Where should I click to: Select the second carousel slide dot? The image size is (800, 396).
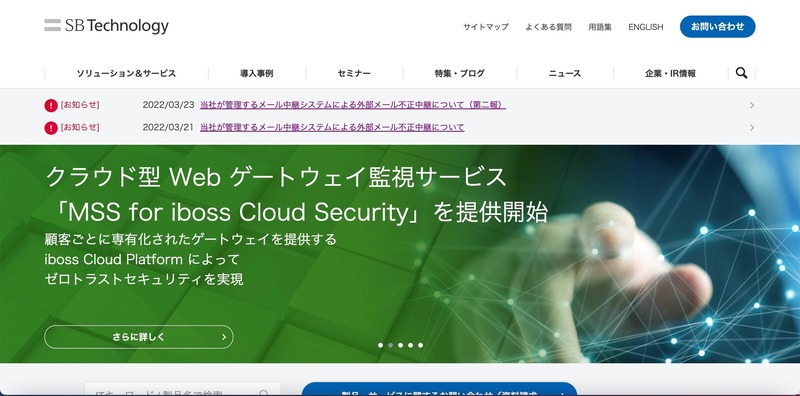tap(390, 345)
